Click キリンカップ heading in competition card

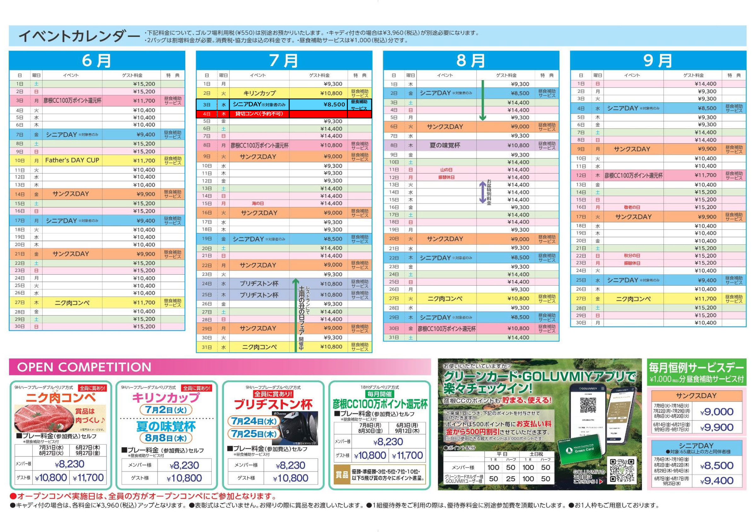pyautogui.click(x=166, y=398)
